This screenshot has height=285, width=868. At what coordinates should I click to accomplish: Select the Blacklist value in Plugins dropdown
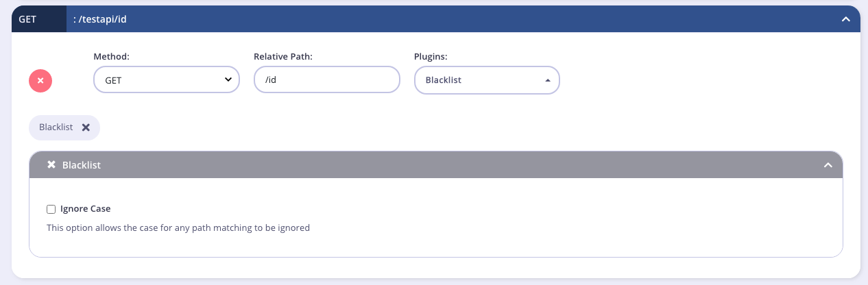444,80
